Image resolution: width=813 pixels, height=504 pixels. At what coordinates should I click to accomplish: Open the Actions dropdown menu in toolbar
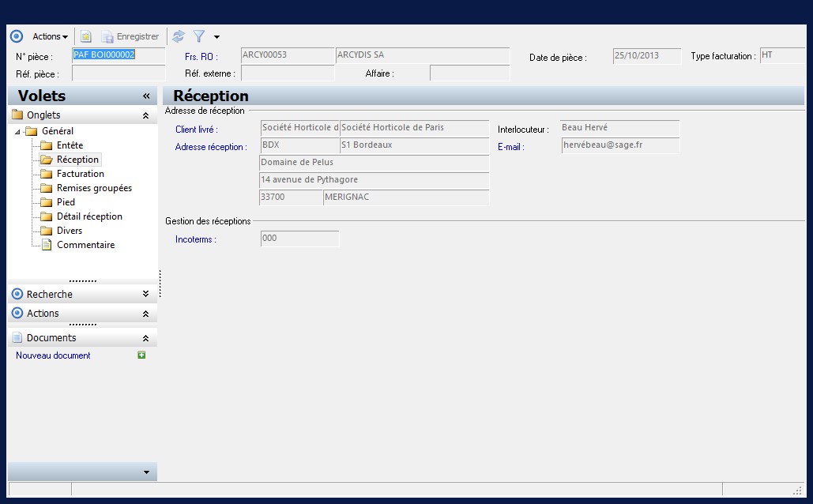[x=50, y=36]
